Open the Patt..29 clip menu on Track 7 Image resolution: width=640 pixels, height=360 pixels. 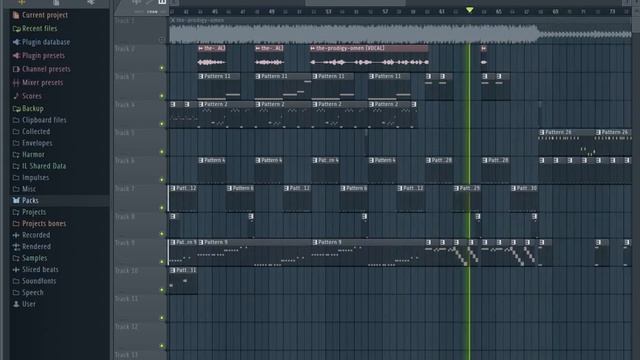456,189
